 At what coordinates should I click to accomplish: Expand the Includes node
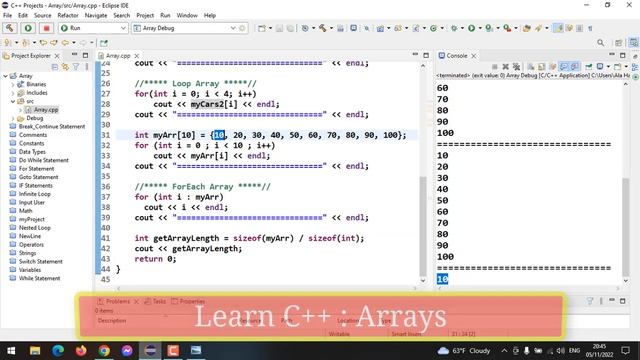[x=13, y=93]
